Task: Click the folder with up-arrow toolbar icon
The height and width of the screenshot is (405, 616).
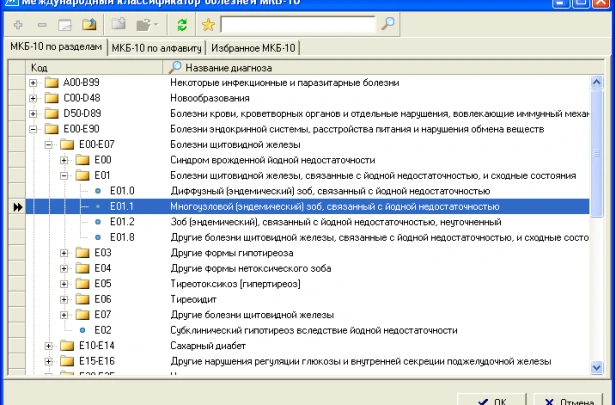Action: [x=89, y=25]
